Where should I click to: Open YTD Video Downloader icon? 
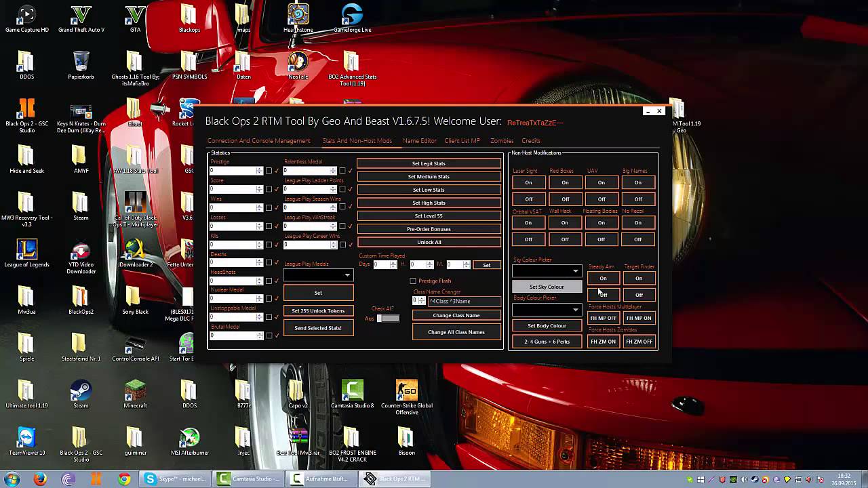tap(81, 256)
